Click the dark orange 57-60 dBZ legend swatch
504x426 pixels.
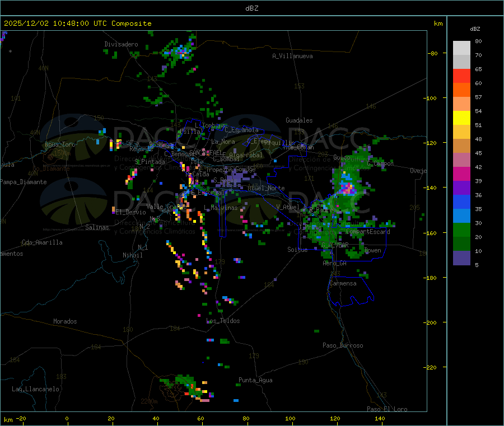pyautogui.click(x=461, y=90)
